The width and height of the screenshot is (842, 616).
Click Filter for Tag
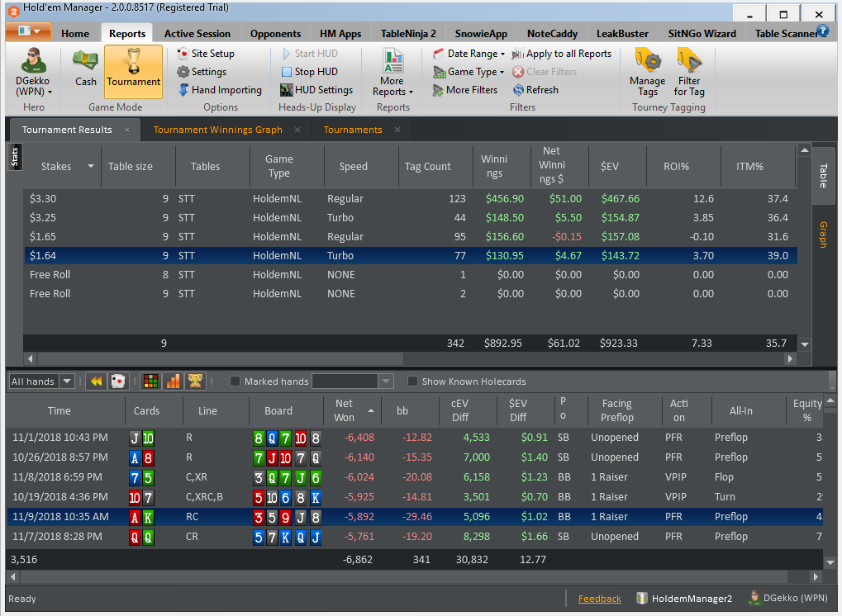689,72
